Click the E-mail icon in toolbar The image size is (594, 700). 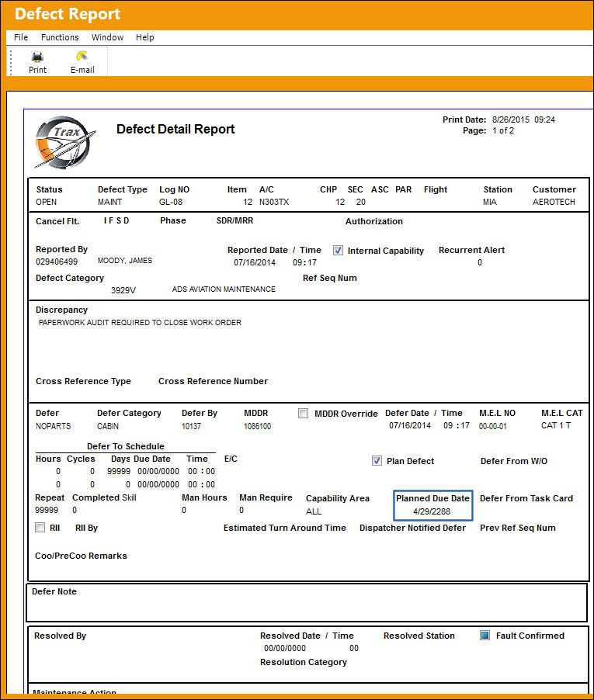pos(82,56)
